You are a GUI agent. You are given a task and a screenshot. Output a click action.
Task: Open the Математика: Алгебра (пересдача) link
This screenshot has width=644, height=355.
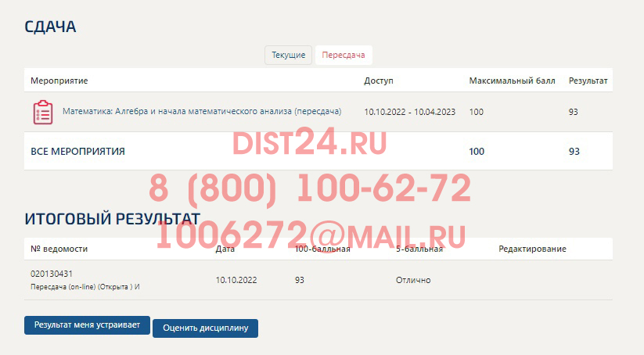[202, 112]
